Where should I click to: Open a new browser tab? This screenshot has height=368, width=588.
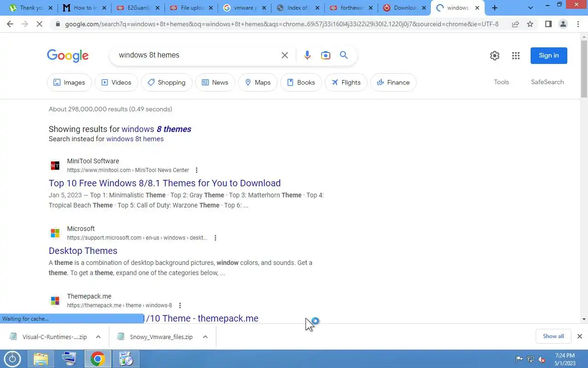495,8
